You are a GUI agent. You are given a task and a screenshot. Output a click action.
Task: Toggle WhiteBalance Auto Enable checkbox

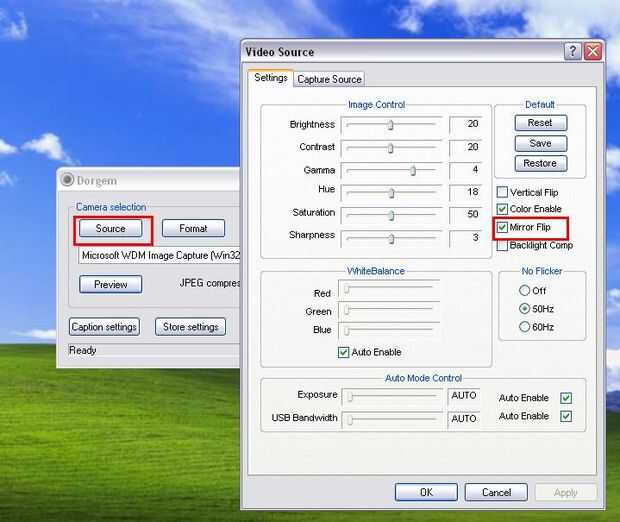344,352
